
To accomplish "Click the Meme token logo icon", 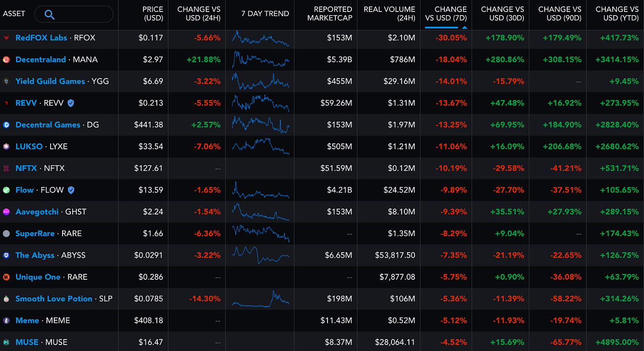I will [x=6, y=320].
